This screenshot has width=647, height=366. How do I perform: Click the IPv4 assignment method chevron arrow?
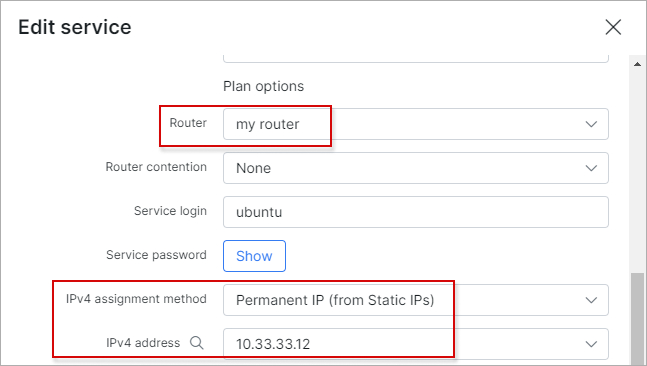pos(591,300)
